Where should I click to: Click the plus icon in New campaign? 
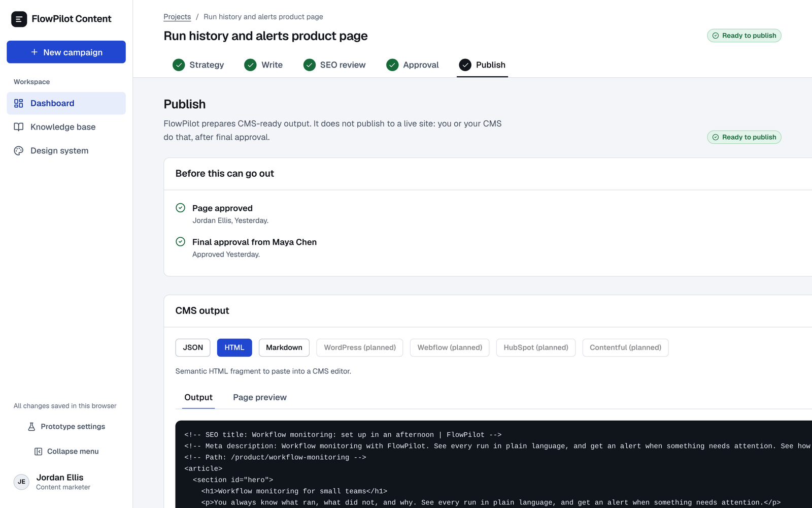pyautogui.click(x=35, y=52)
